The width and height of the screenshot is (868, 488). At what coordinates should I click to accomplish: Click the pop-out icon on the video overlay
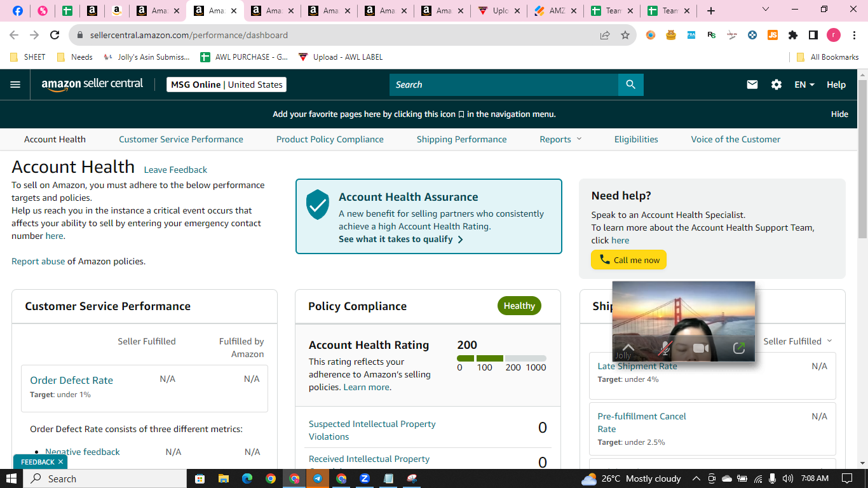pos(738,348)
